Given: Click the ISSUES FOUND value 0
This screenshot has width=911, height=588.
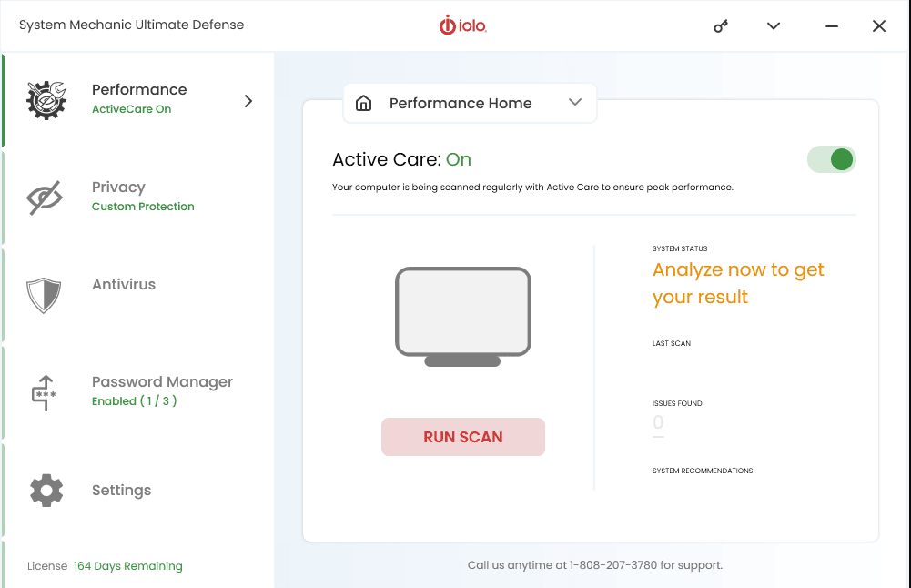Looking at the screenshot, I should point(658,422).
